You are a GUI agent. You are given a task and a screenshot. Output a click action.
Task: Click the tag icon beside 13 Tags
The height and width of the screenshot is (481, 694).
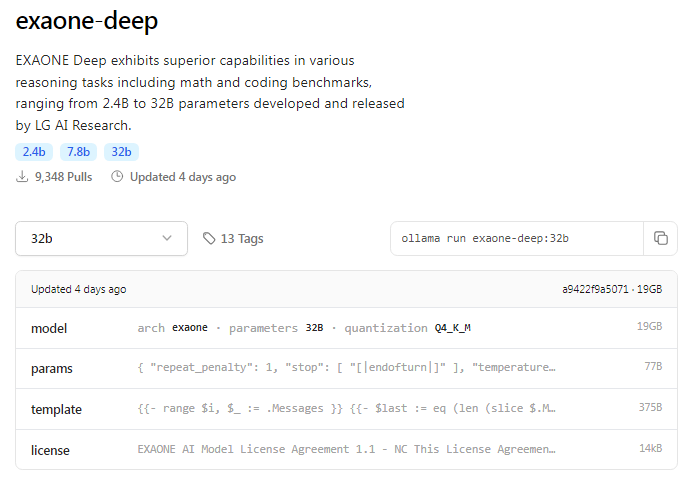pos(209,239)
